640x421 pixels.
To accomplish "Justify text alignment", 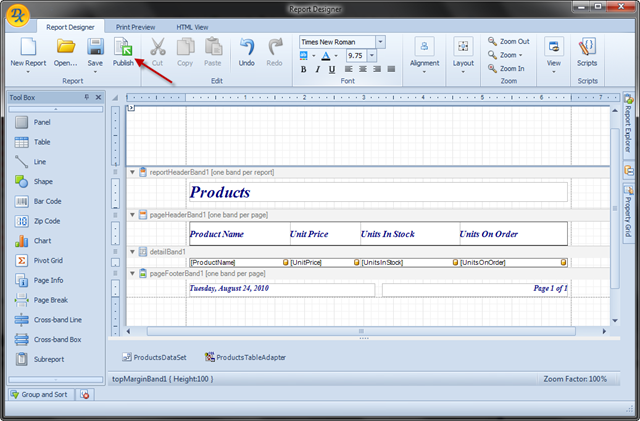I will [391, 69].
